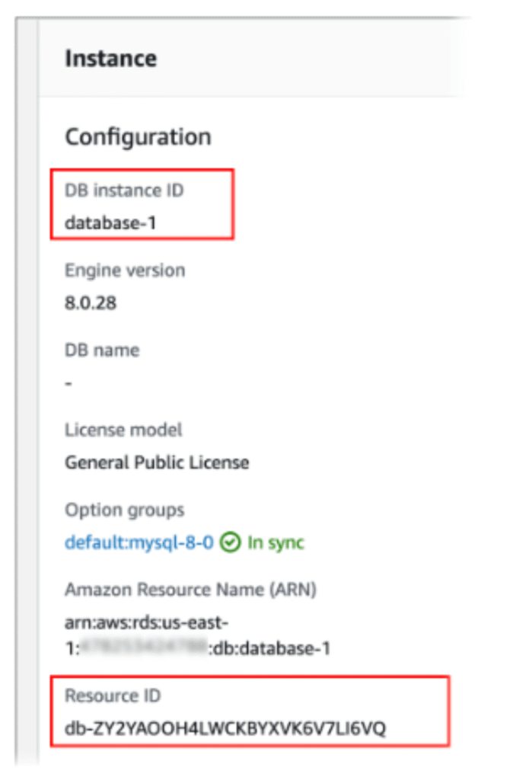Open the default:mysql-8-0 option group link

point(139,543)
